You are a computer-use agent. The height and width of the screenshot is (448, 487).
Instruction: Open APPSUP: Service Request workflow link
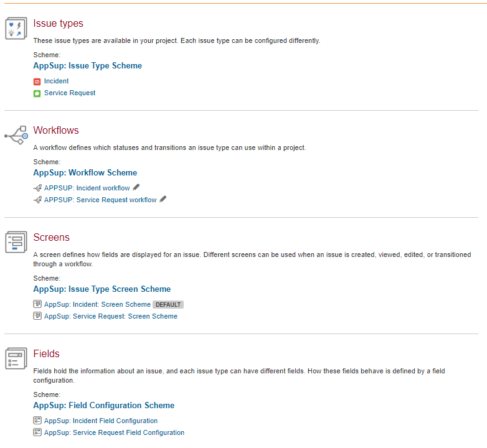100,200
